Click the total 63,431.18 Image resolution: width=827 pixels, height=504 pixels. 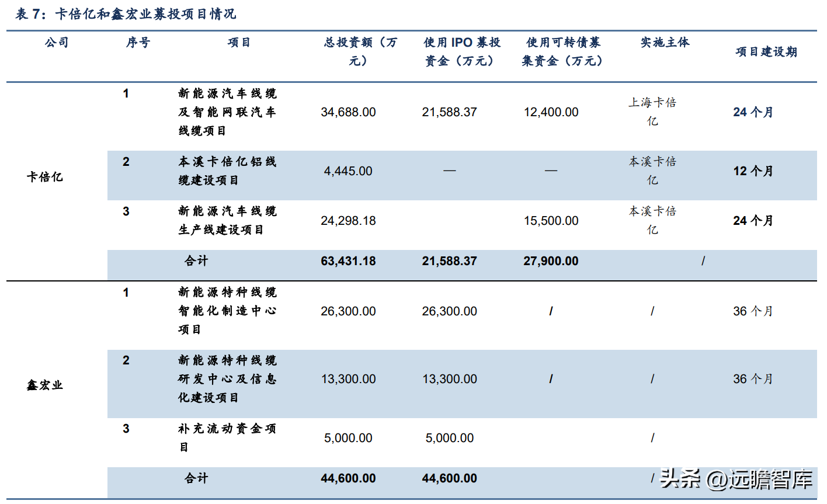pos(348,261)
